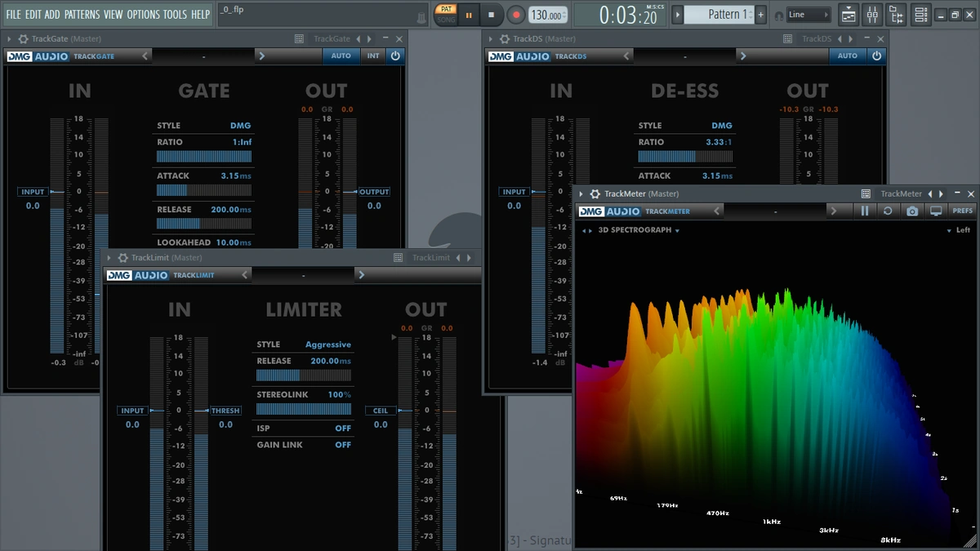The height and width of the screenshot is (551, 980).
Task: Open the TOOLS menu
Action: point(175,15)
